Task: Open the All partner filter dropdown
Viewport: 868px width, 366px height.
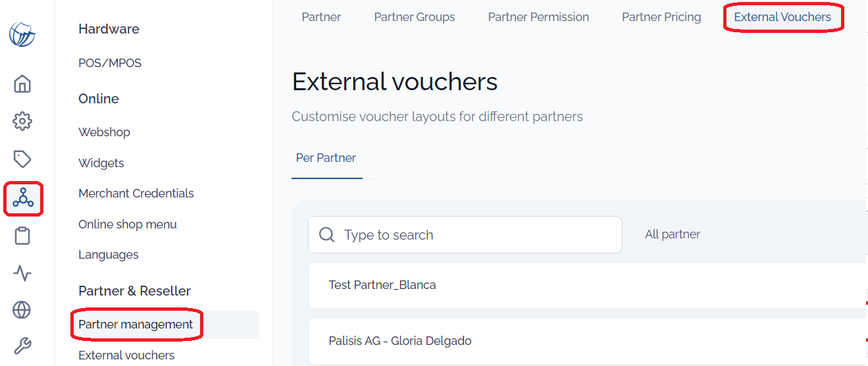Action: [x=673, y=234]
